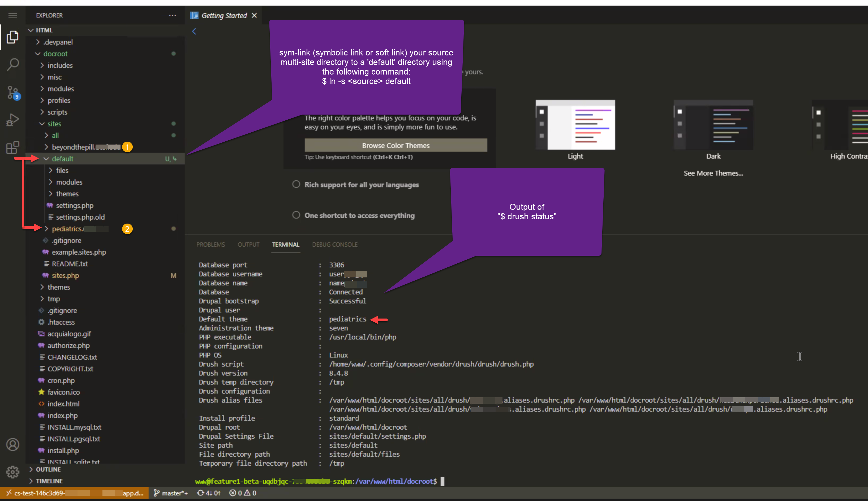Screen dimensions: 868x501
Task: Open the master branch indicator in status bar
Action: [171, 493]
